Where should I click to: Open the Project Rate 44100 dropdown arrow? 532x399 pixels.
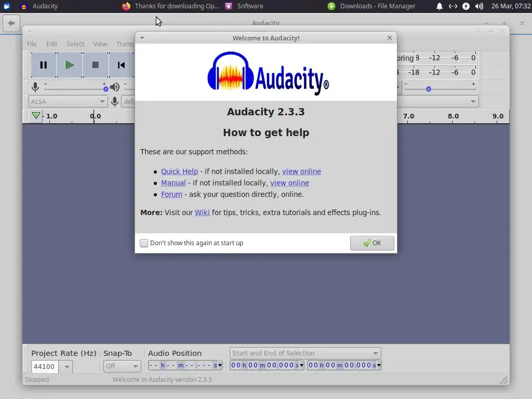click(66, 366)
